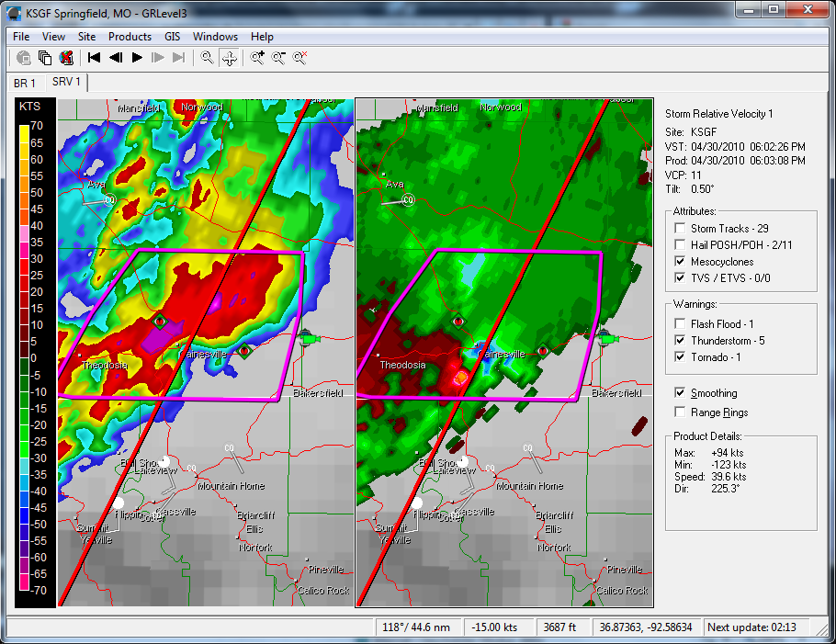Turn off Smoothing checkbox
The image size is (836, 644).
pyautogui.click(x=680, y=393)
